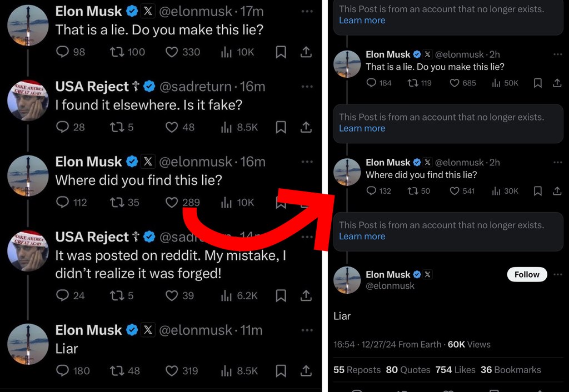Open 'Learn more' above the Follow button
Viewport: 569px width, 392px height.
click(362, 237)
